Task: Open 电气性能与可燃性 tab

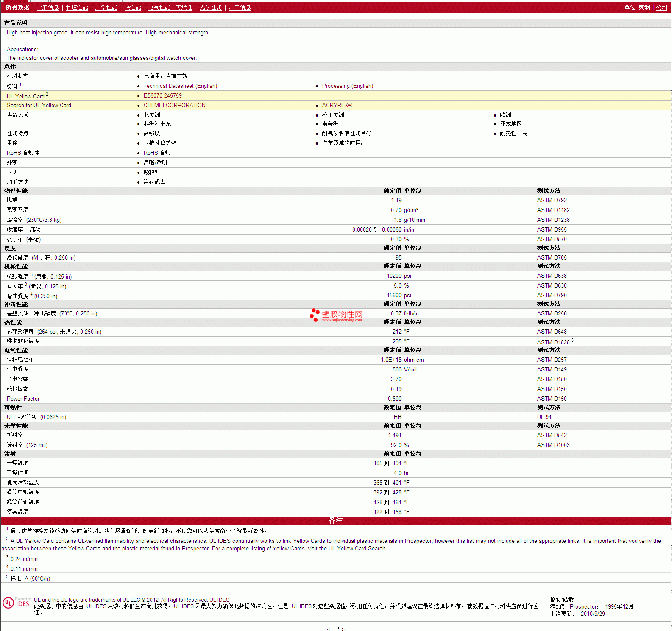Action: [170, 7]
